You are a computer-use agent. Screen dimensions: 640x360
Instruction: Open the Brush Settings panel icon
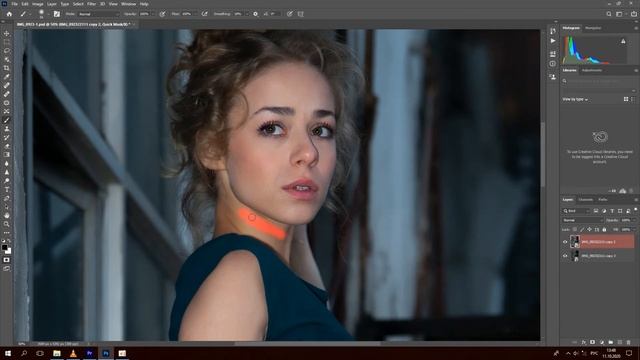click(57, 14)
